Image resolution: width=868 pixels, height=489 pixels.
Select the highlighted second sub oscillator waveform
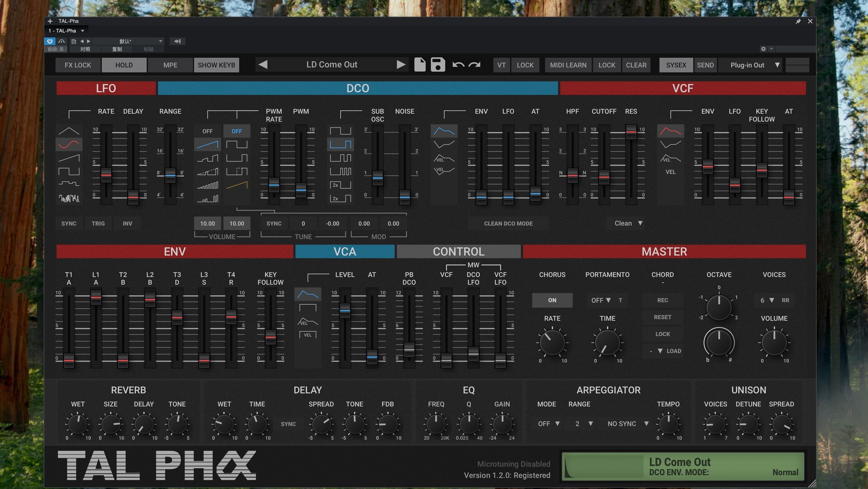[x=340, y=145]
